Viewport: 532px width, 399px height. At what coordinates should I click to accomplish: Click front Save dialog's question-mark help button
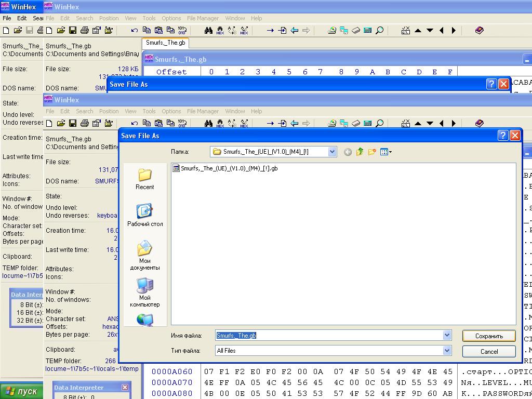pos(503,136)
